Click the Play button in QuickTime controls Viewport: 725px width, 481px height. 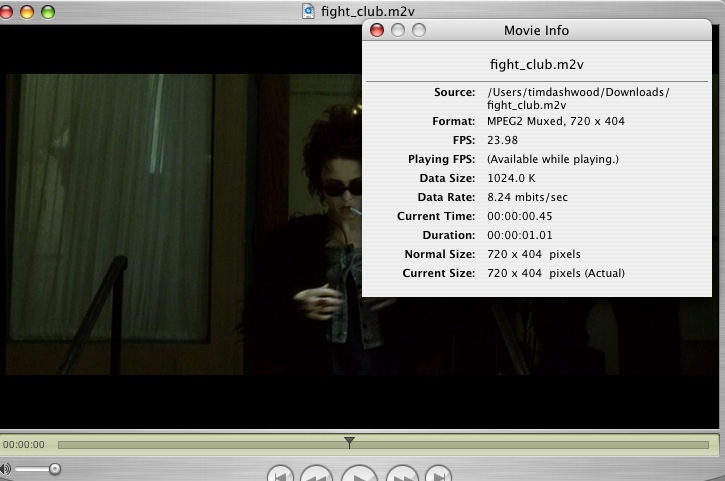[359, 474]
